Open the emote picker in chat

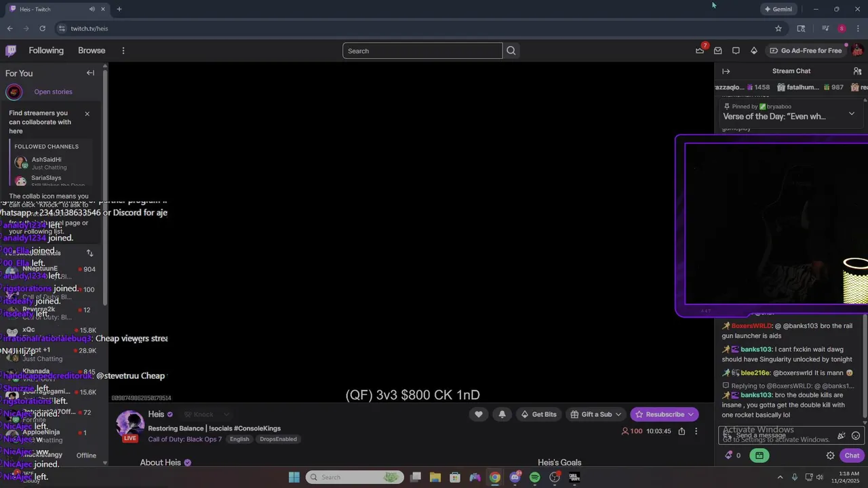tap(856, 436)
